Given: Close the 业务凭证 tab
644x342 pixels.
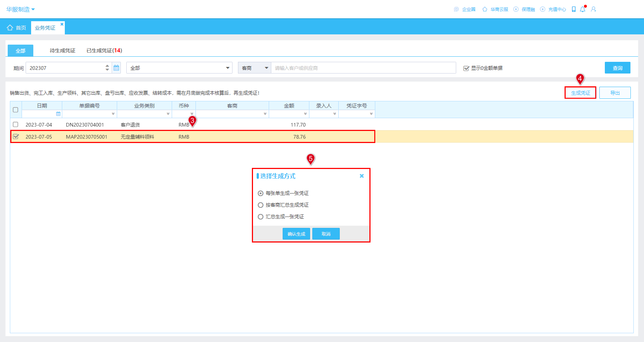Looking at the screenshot, I should click(62, 24).
